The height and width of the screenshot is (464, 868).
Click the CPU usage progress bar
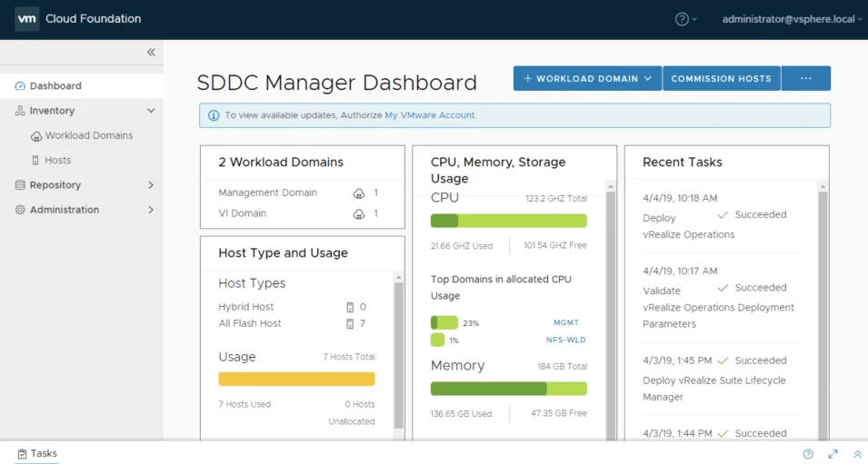(509, 222)
